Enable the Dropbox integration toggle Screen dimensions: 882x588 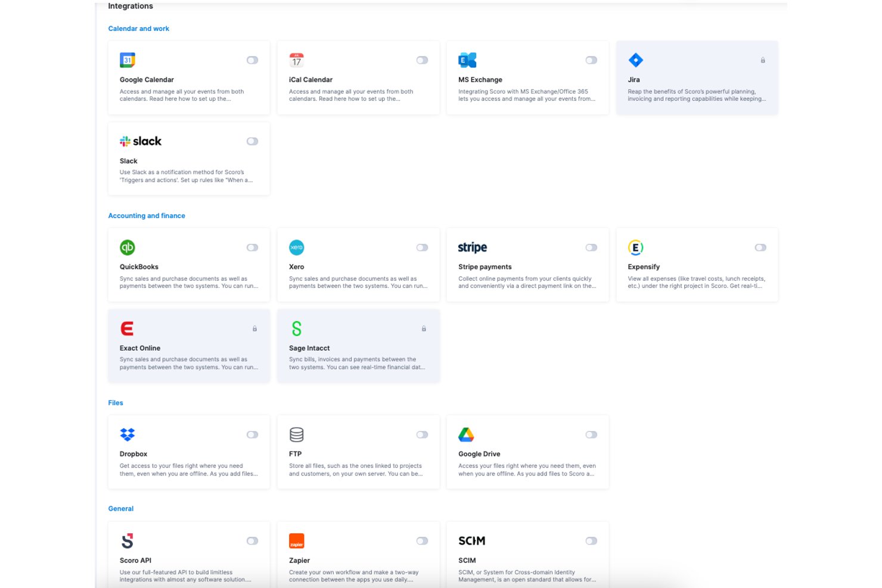point(253,434)
